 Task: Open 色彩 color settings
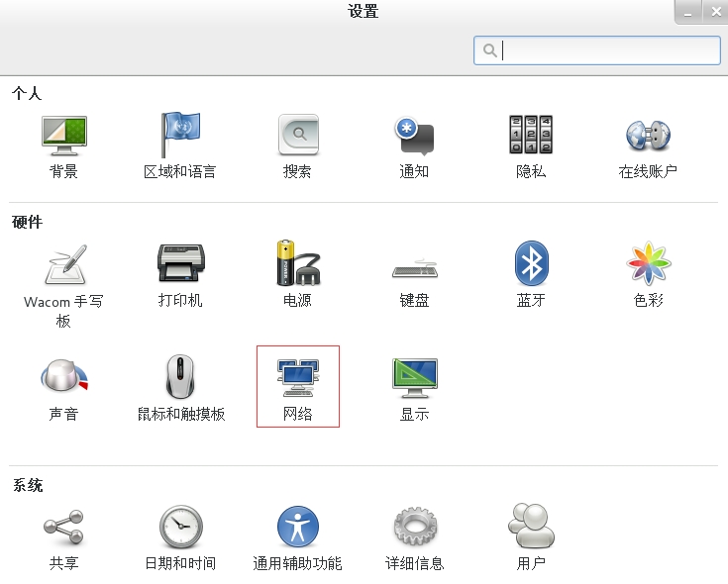pyautogui.click(x=648, y=273)
